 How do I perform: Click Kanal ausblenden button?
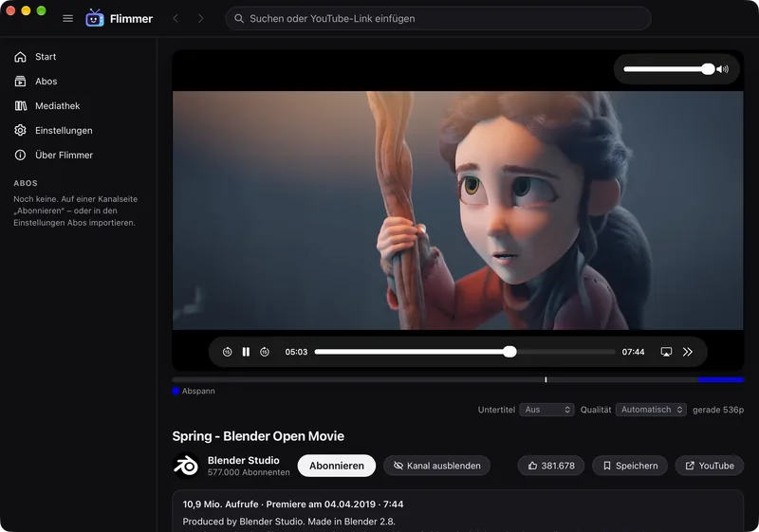(437, 466)
